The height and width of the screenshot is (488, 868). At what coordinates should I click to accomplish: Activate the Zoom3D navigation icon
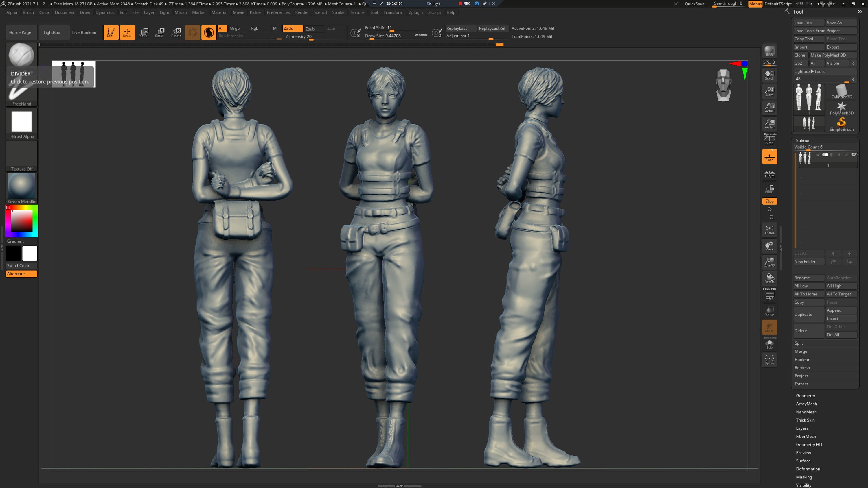click(770, 262)
